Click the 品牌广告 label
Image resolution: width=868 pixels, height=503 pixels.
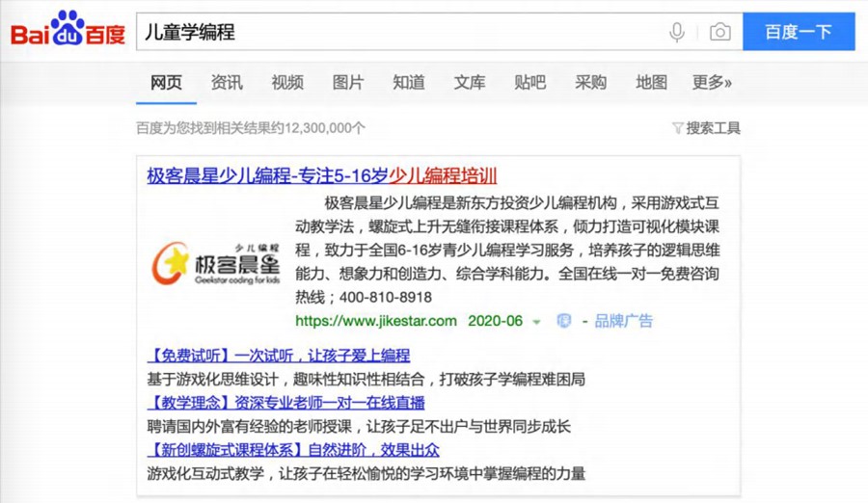[x=623, y=321]
